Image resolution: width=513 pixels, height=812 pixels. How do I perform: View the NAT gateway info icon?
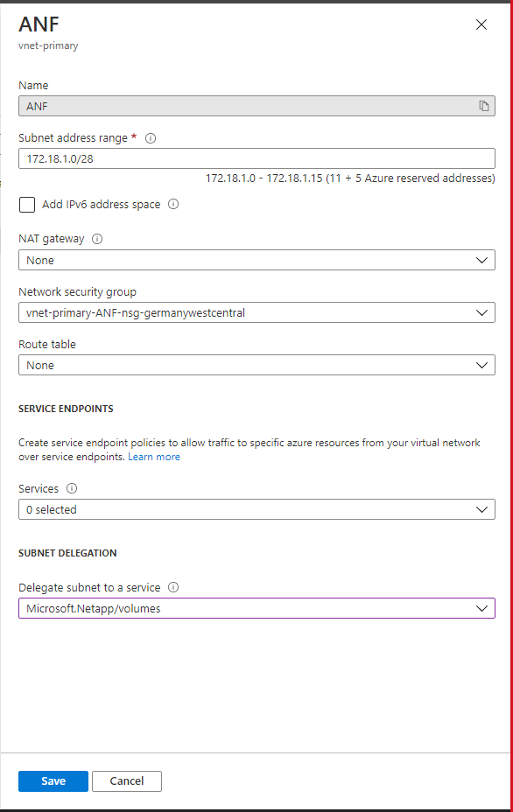97,239
